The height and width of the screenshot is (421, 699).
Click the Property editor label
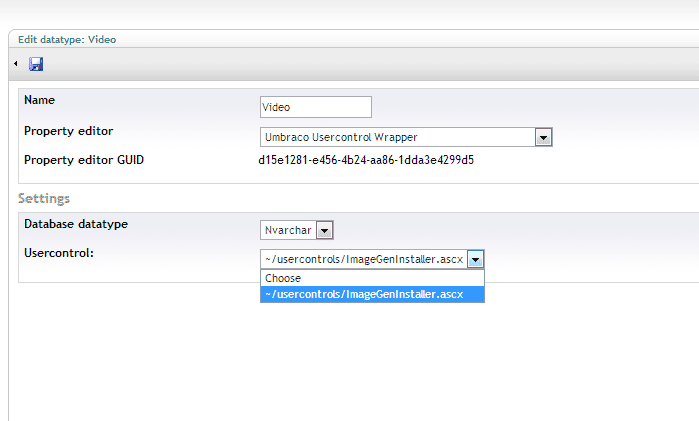click(69, 131)
